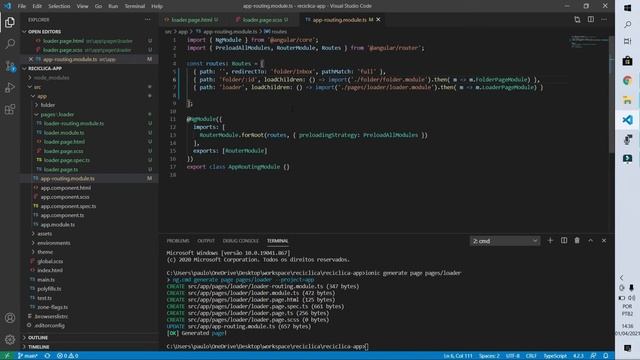Change end of line sequence CRLF
640x360 pixels.
click(x=531, y=356)
